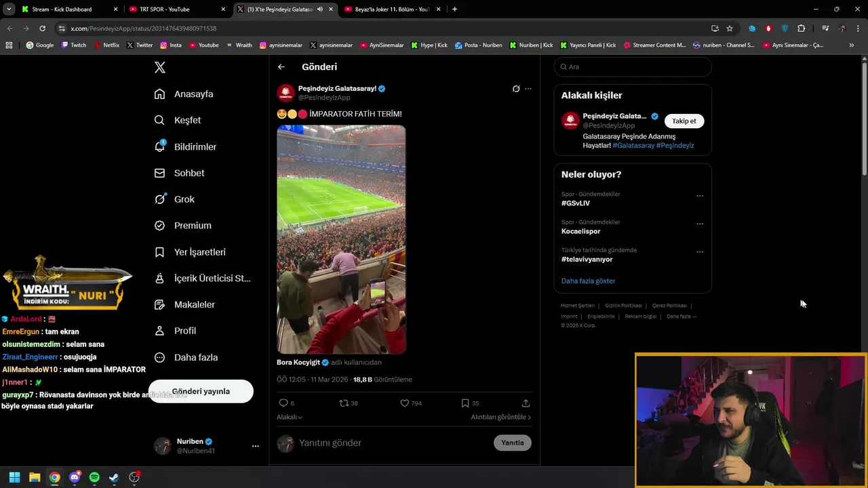Screen dimensions: 868x488
Task: Open Peşindeyiz Galatasaray post avatar
Action: click(x=285, y=93)
